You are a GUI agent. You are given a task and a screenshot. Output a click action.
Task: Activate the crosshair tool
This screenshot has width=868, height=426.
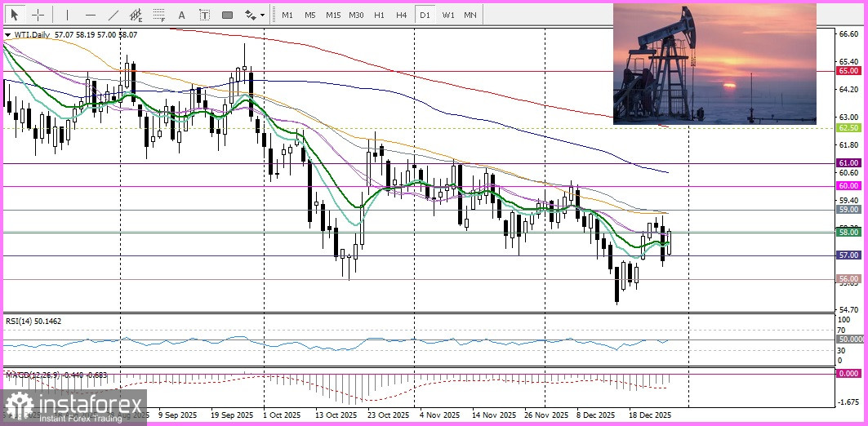point(38,15)
